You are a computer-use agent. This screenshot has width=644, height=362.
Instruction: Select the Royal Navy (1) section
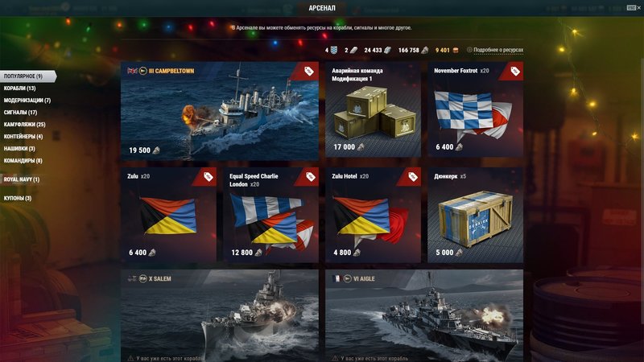click(22, 179)
